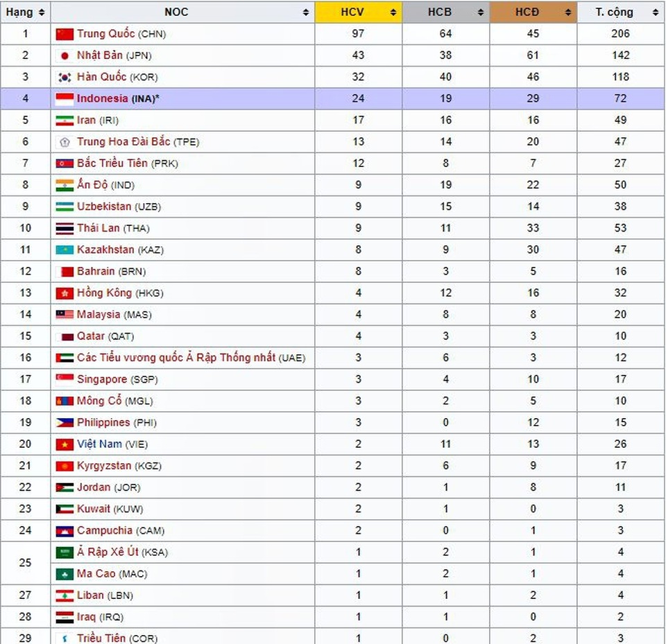Click the Japan flag icon
Screen dimensions: 666x644
click(x=65, y=55)
